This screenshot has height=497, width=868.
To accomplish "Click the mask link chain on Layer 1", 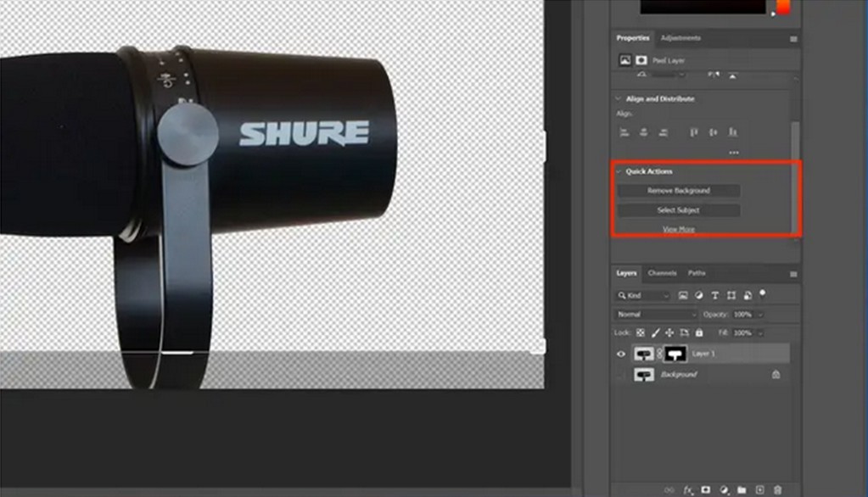I will pos(659,354).
